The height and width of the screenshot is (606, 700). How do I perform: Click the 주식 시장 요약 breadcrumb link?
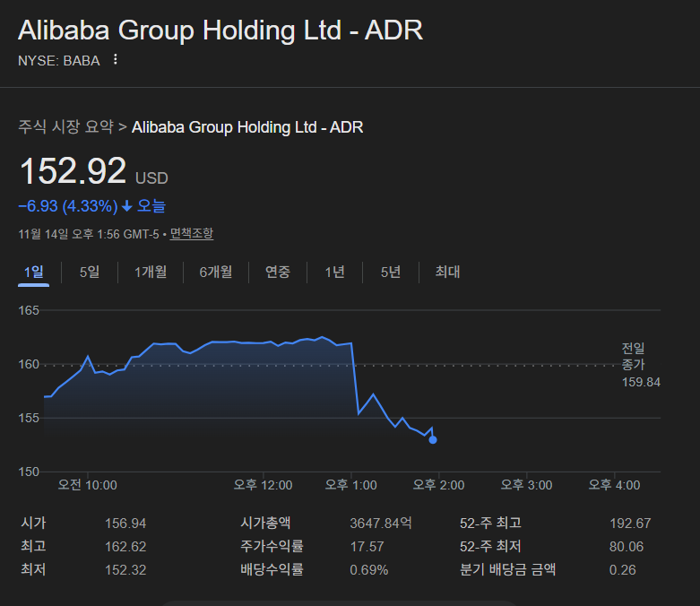pos(66,127)
